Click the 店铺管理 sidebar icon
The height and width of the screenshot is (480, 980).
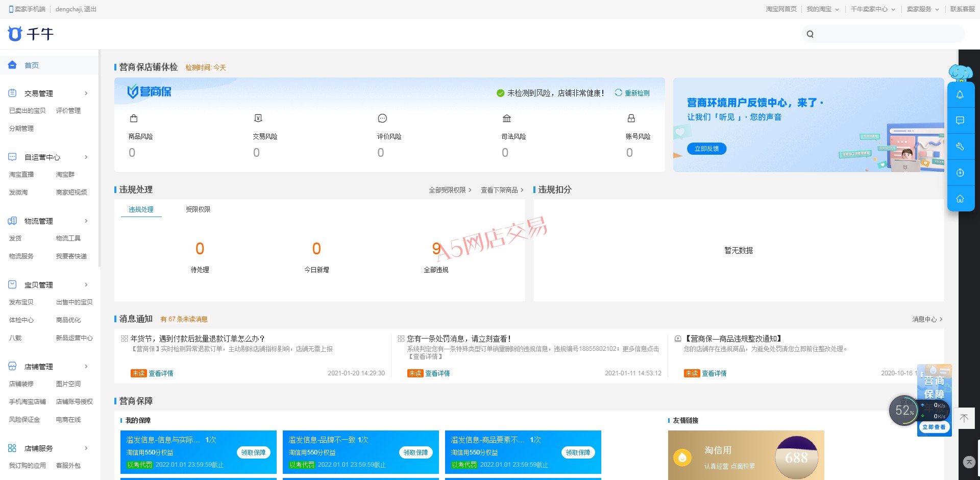[12, 366]
